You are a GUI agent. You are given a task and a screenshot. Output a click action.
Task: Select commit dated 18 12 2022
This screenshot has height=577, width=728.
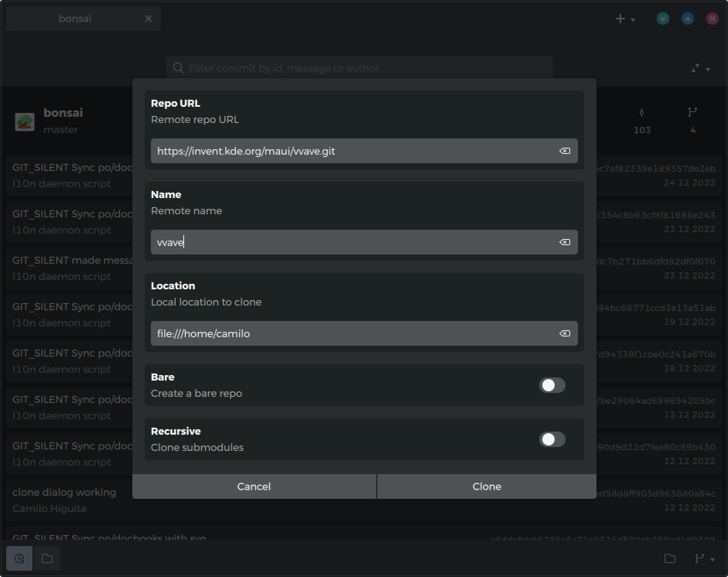pyautogui.click(x=364, y=361)
